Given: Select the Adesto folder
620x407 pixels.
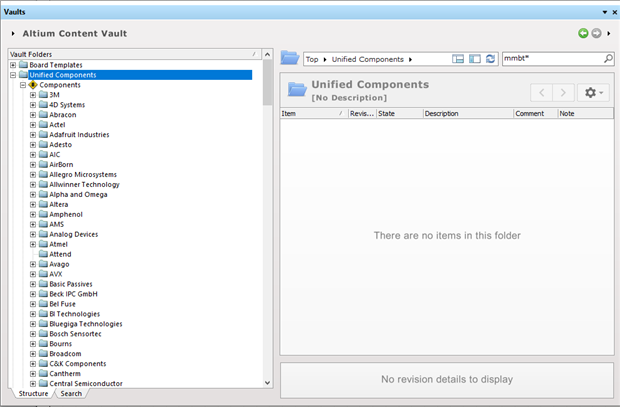Looking at the screenshot, I should click(60, 145).
